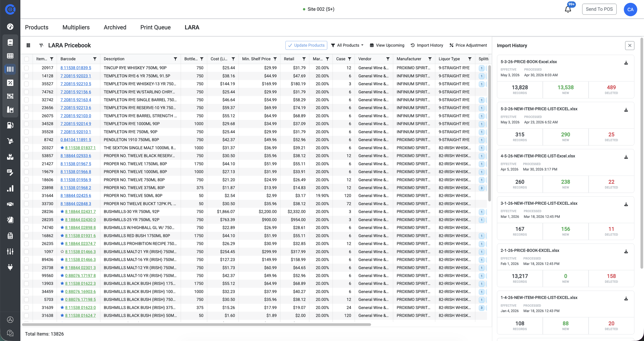Open the Min. Shelf Price column filter
The height and width of the screenshot is (341, 644).
[x=275, y=59]
